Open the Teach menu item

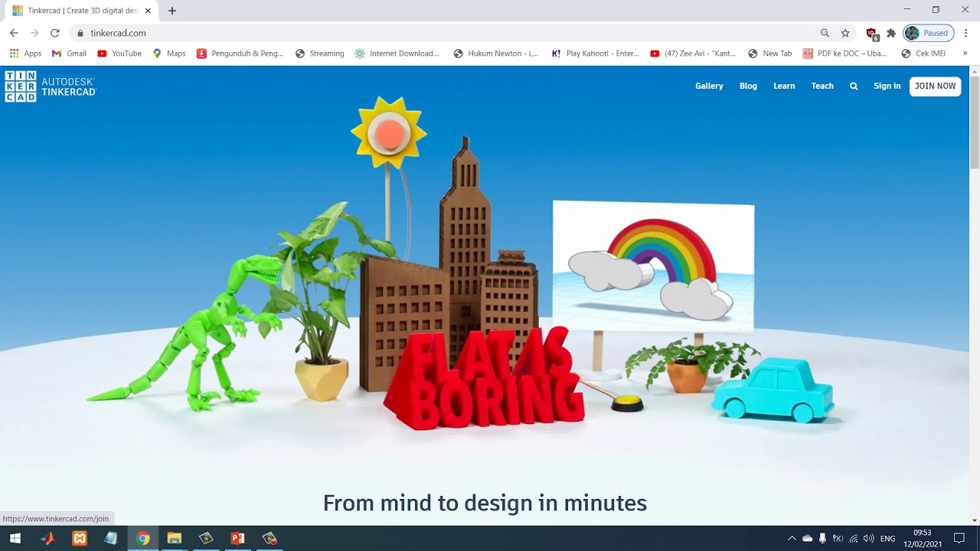(822, 86)
